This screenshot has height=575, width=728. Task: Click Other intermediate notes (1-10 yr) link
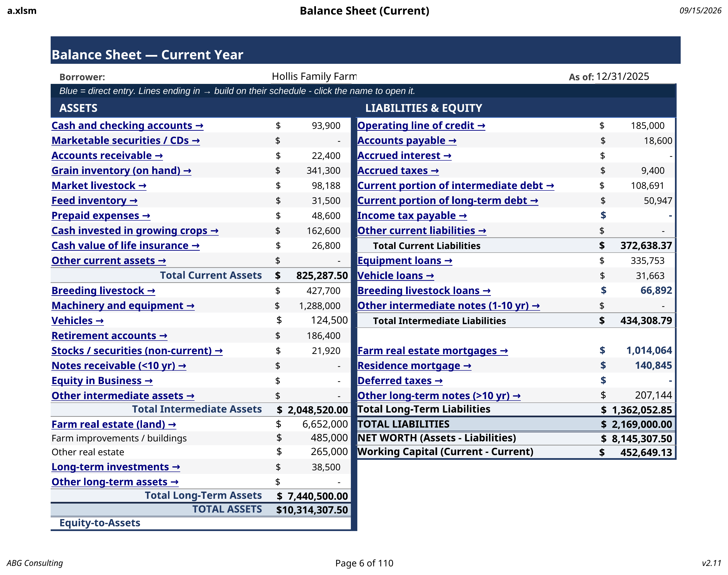[x=449, y=306]
